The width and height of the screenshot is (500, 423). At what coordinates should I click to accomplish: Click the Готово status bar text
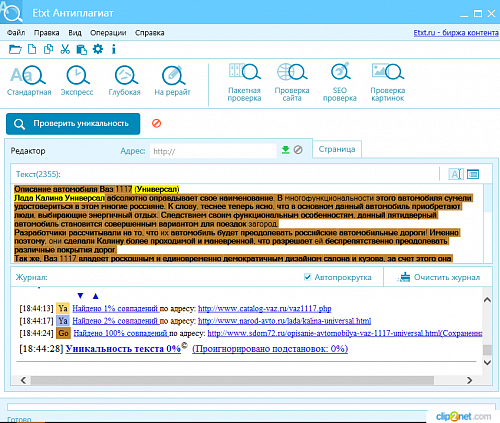[19, 419]
